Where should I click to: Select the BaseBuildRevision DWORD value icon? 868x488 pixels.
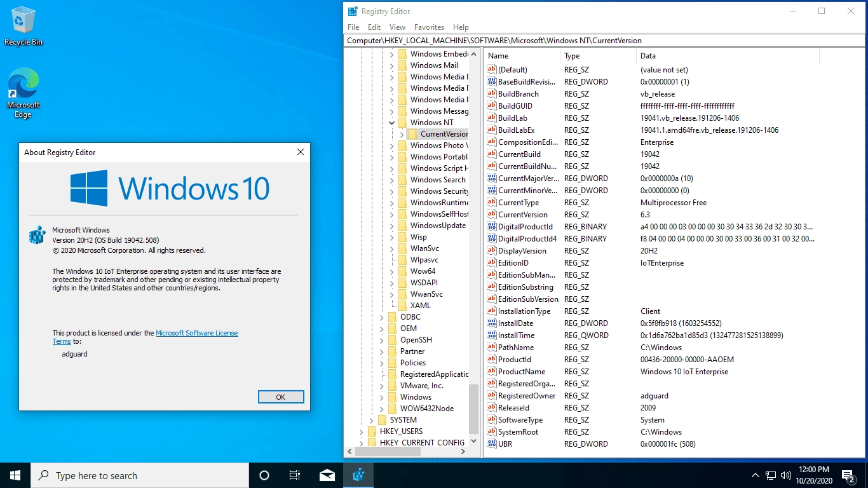(x=492, y=82)
